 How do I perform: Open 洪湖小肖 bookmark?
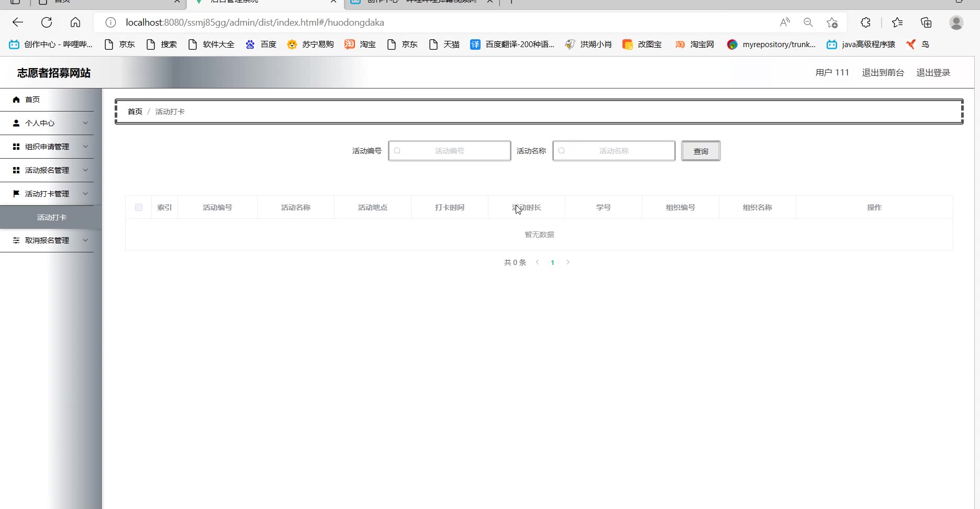click(588, 45)
